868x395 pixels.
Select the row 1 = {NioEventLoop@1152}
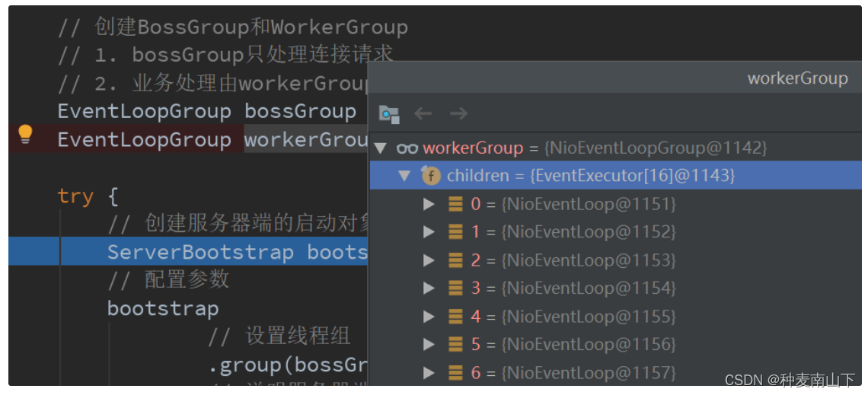click(615, 232)
